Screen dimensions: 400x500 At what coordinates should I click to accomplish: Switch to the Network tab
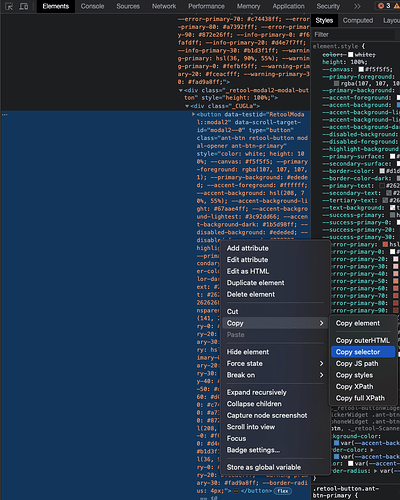[164, 6]
